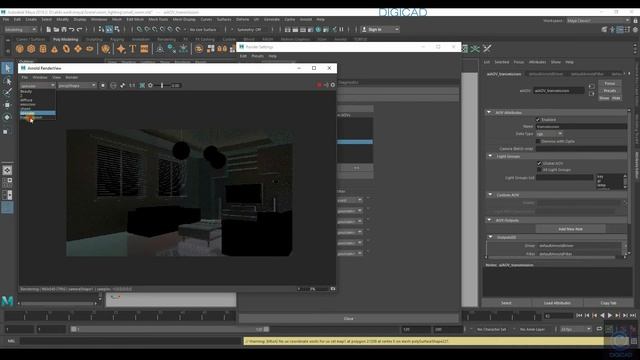
Task: Choose beauty from the AOV dropdown list
Action: [26, 91]
